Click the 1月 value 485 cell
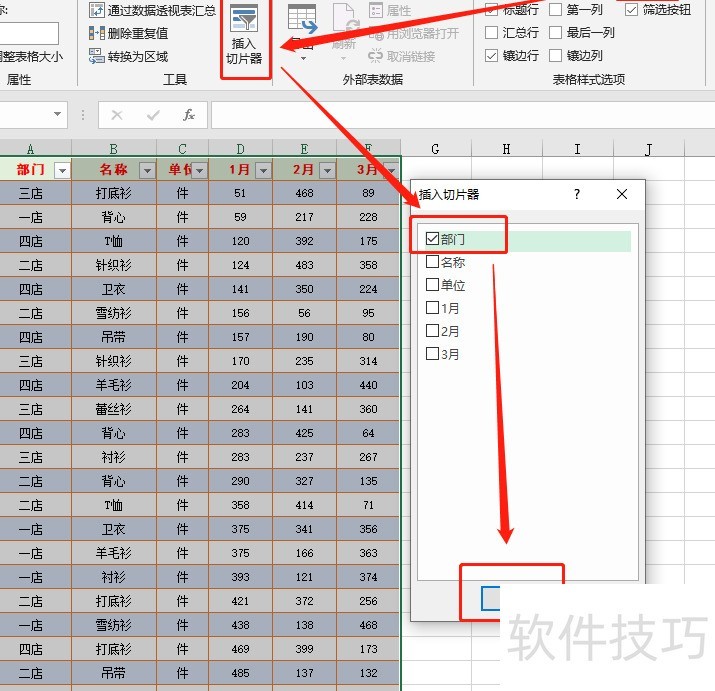 pyautogui.click(x=240, y=673)
